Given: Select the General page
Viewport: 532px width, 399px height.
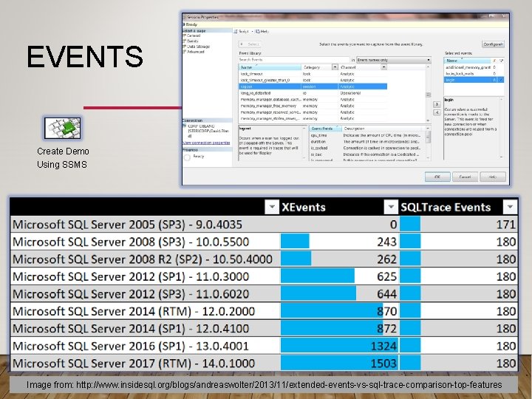Looking at the screenshot, I should coord(193,35).
